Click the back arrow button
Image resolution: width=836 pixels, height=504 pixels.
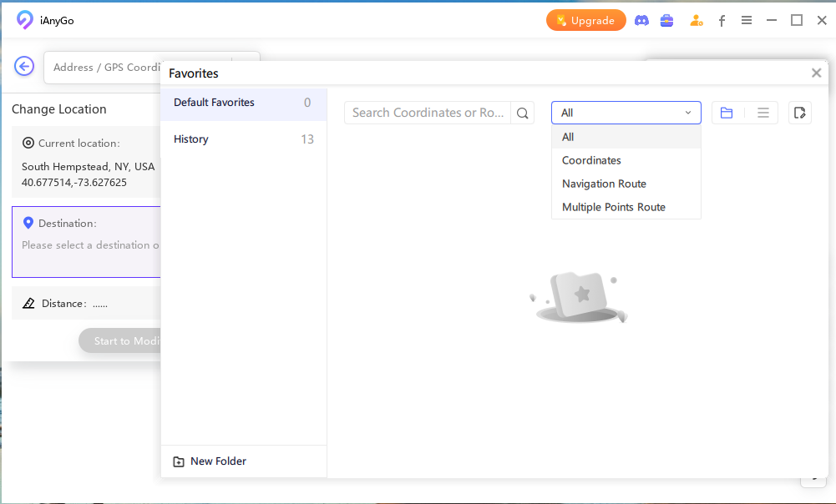pos(24,67)
